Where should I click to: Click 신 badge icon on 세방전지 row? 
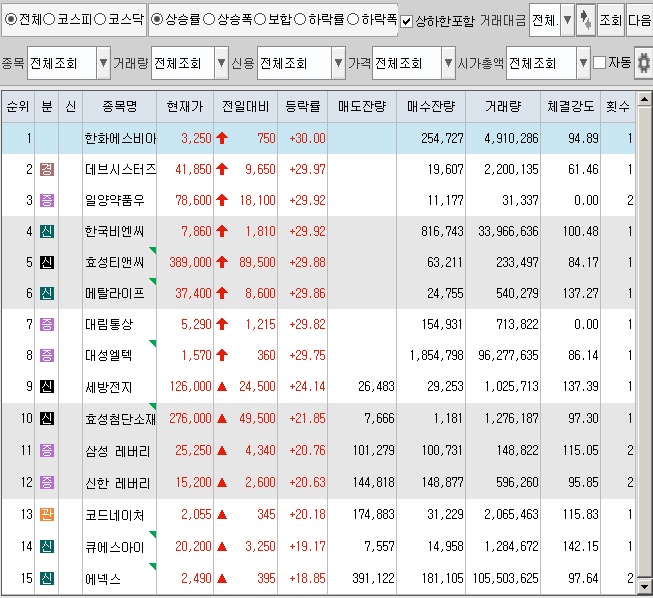[47, 386]
